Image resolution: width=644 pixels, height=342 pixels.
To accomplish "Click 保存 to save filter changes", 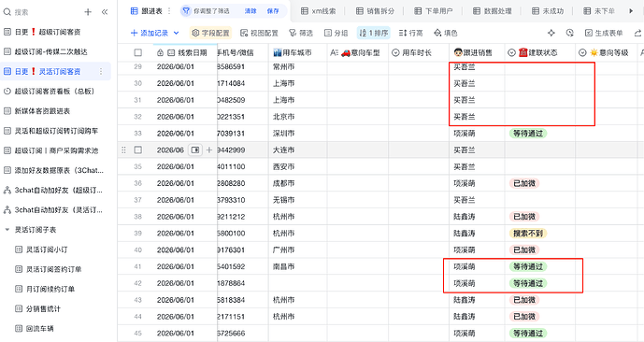I will pyautogui.click(x=273, y=11).
